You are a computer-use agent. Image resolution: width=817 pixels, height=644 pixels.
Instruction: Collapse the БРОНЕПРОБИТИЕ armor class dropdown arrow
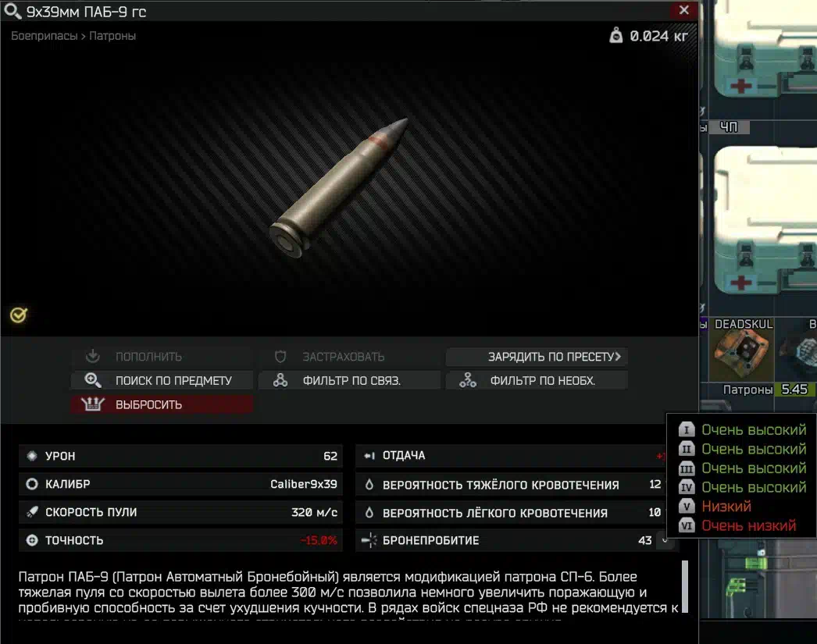[x=665, y=540]
